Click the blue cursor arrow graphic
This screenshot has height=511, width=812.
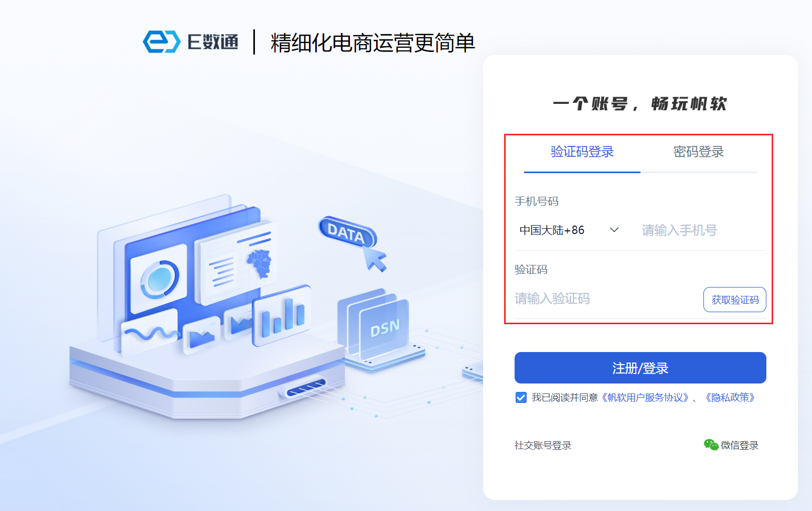click(376, 258)
